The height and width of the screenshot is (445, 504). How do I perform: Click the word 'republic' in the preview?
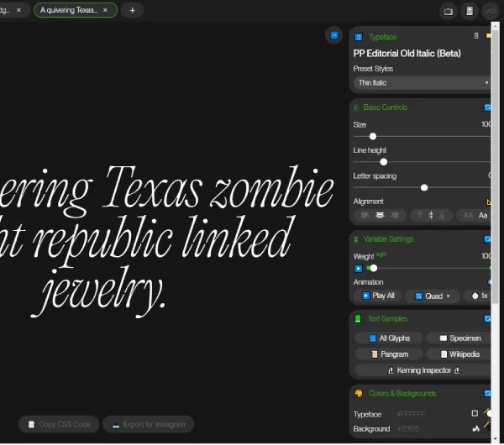click(x=102, y=240)
